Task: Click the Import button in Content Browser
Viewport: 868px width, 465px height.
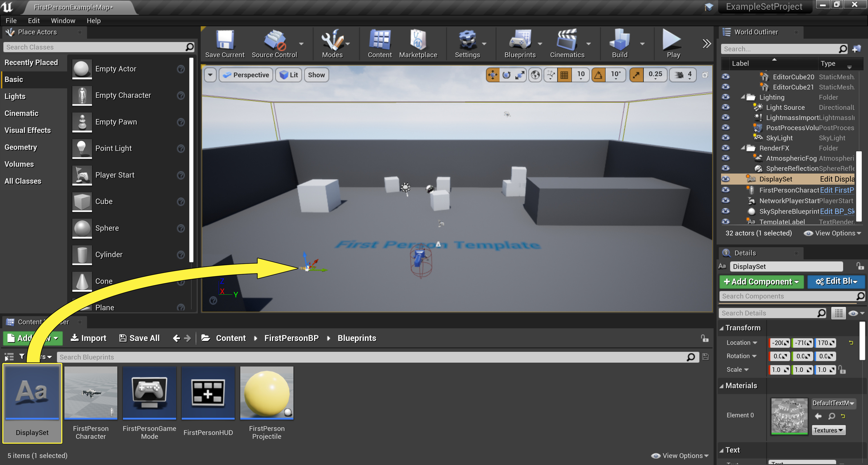Action: pos(88,338)
